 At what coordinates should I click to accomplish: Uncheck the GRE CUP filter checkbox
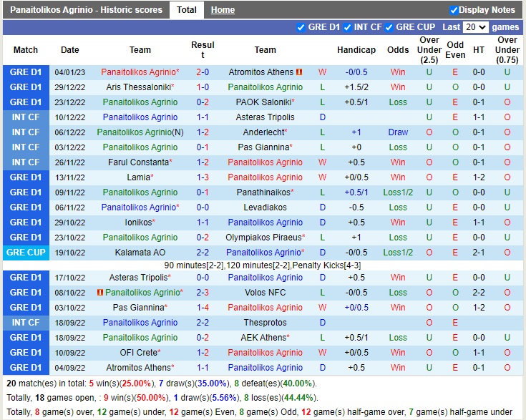coord(389,27)
